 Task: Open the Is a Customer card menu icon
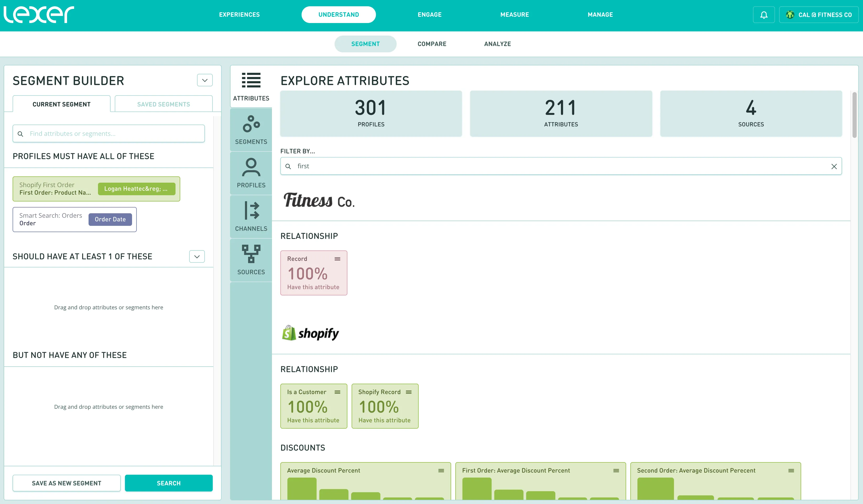point(337,392)
